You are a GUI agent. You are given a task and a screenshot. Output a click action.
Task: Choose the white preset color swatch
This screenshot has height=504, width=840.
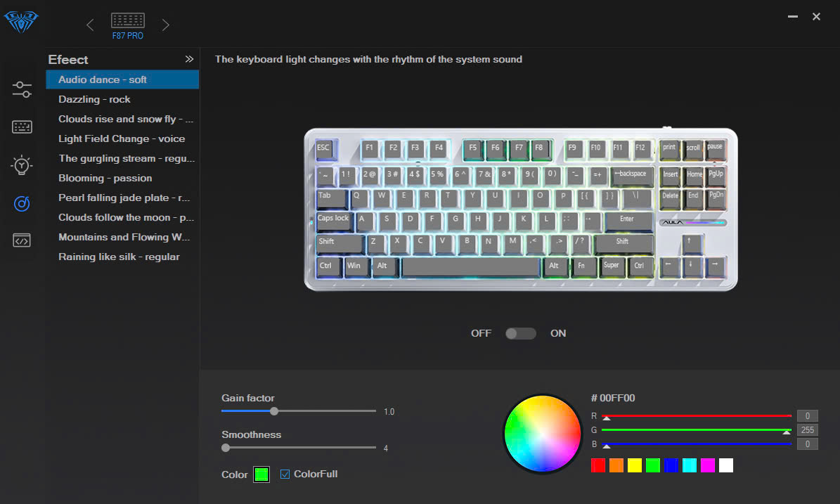click(x=726, y=465)
